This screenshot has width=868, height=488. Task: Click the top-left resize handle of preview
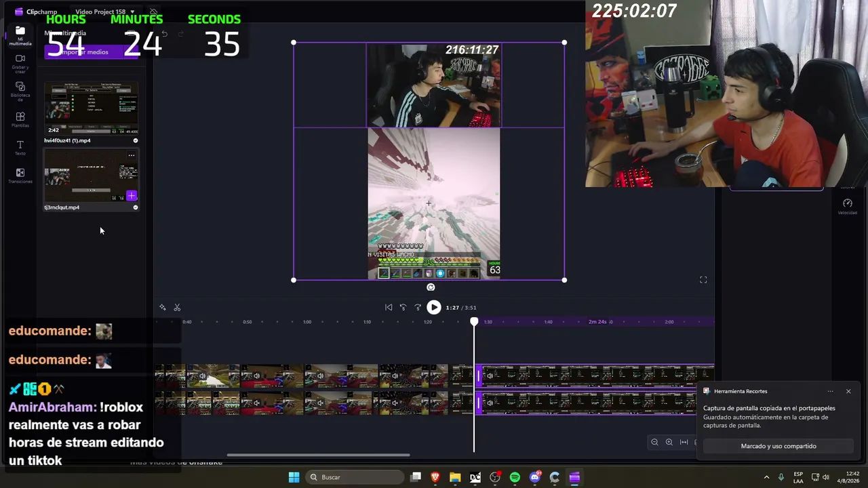click(x=294, y=43)
